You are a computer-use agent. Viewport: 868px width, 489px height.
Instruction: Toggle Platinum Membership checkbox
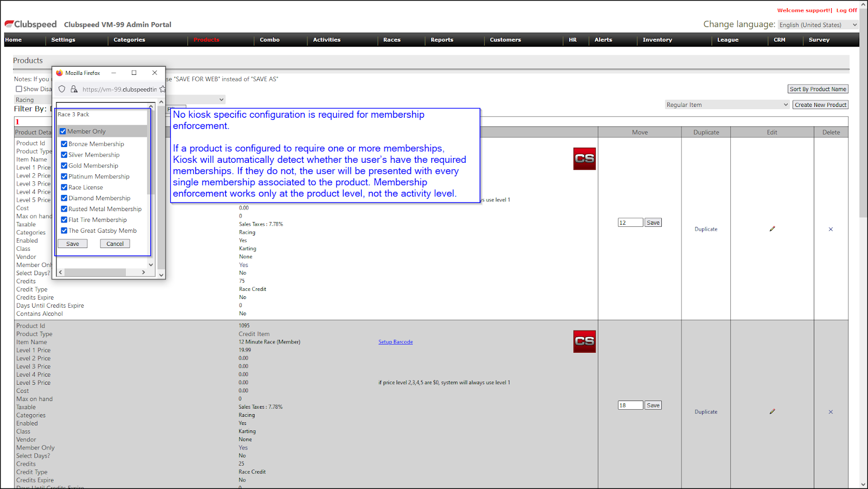64,176
